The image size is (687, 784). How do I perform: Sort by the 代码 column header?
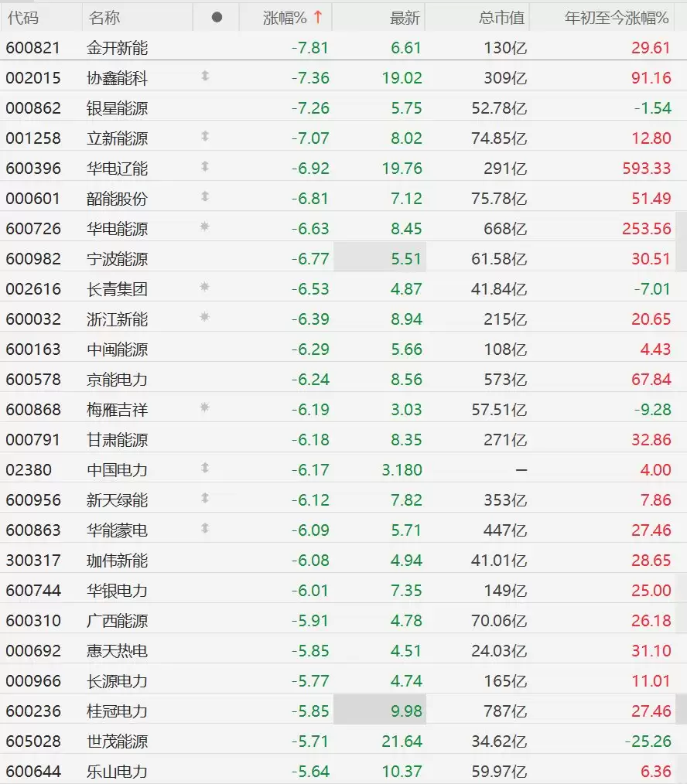click(23, 18)
